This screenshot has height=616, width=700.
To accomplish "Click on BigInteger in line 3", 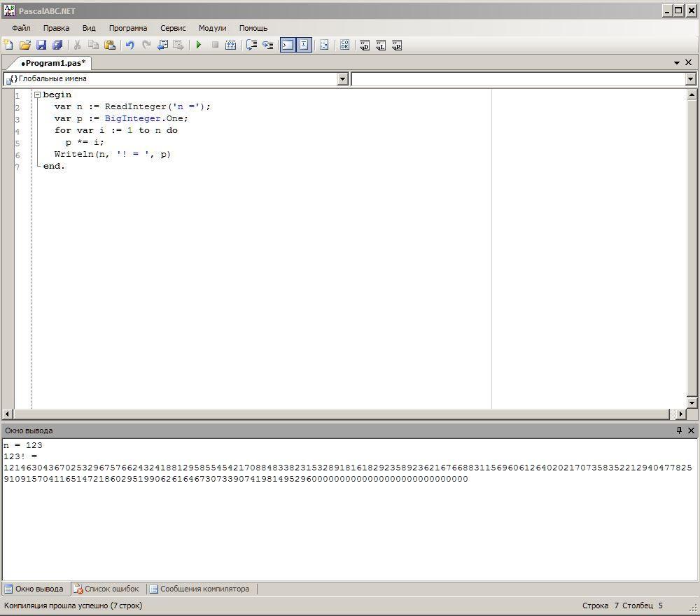I will tap(132, 118).
